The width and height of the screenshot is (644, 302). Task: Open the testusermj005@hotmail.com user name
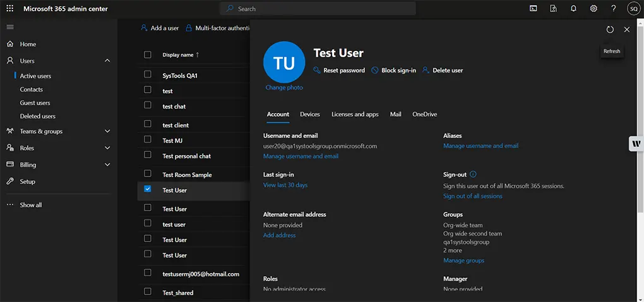click(x=201, y=274)
